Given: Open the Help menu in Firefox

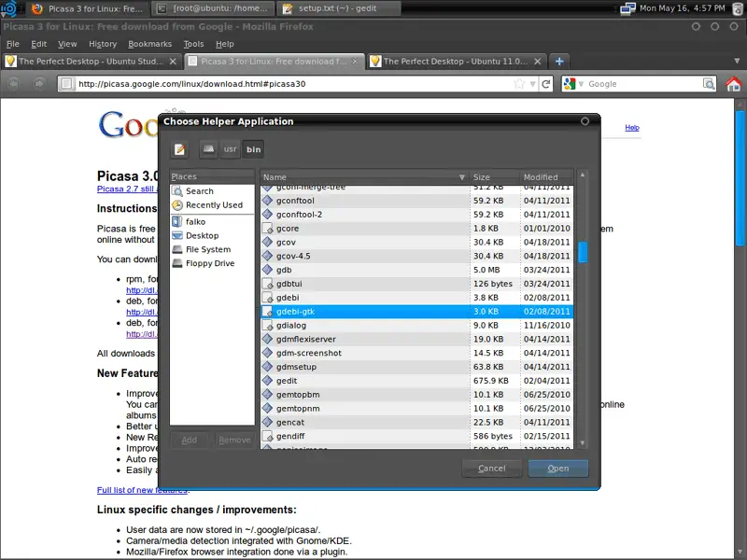Looking at the screenshot, I should click(x=224, y=44).
